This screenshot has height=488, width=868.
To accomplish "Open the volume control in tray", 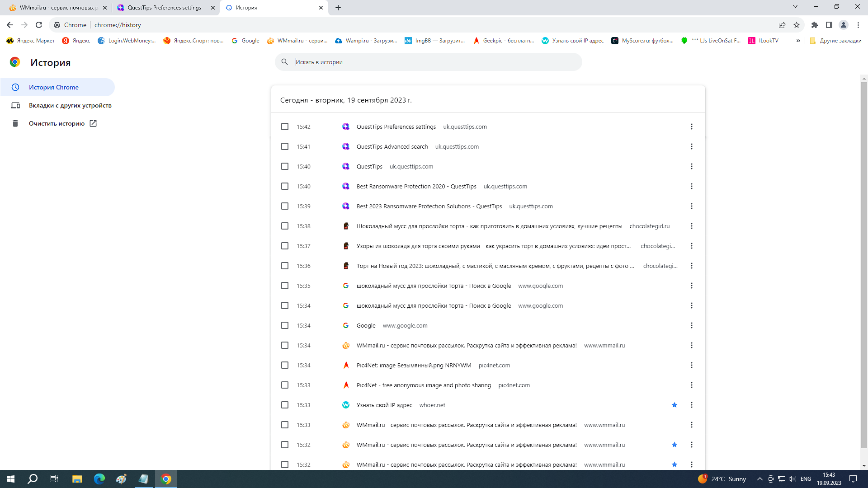I will (x=792, y=479).
